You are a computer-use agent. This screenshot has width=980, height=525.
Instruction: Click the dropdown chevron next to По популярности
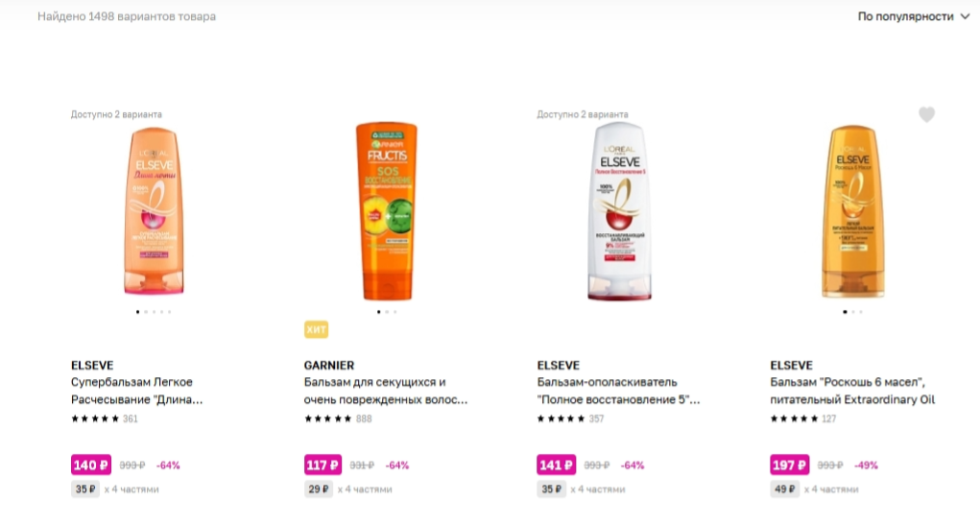click(x=965, y=17)
